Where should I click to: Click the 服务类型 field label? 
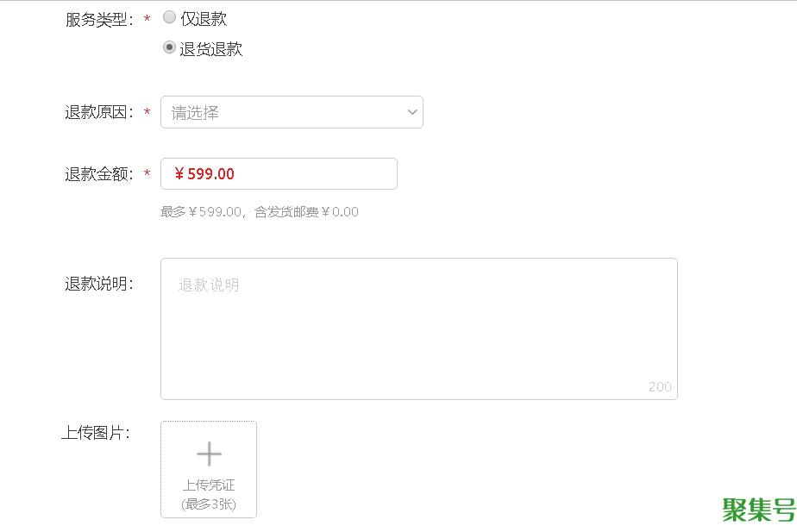tap(99, 19)
